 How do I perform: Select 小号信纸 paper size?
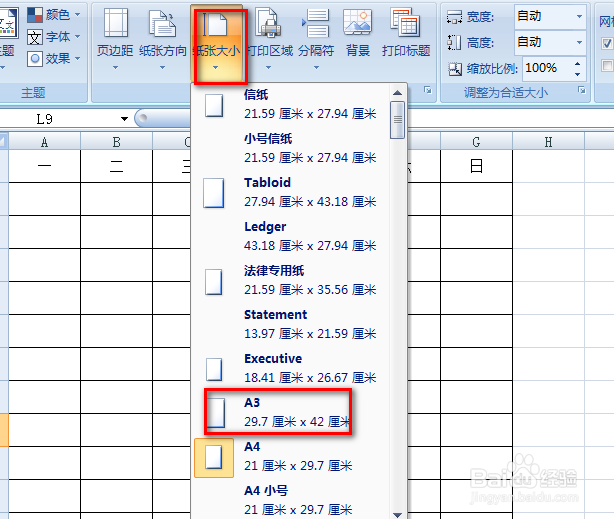[291, 148]
